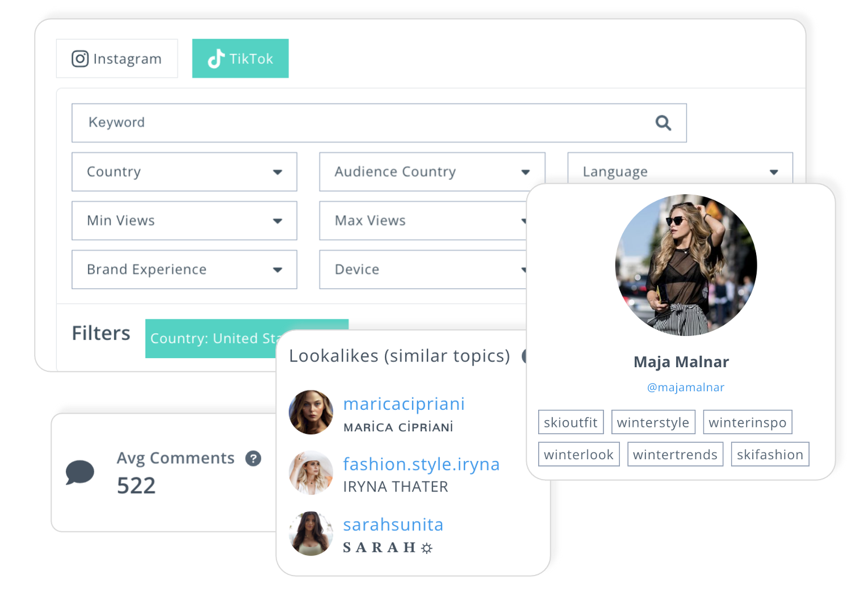Viewport: 868px width, 613px height.
Task: Click the TikTok logo icon
Action: (x=216, y=58)
